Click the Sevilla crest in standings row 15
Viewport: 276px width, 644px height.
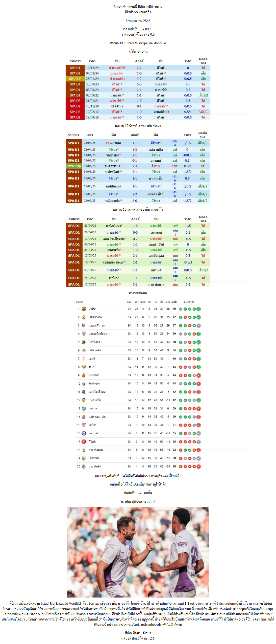point(84,425)
